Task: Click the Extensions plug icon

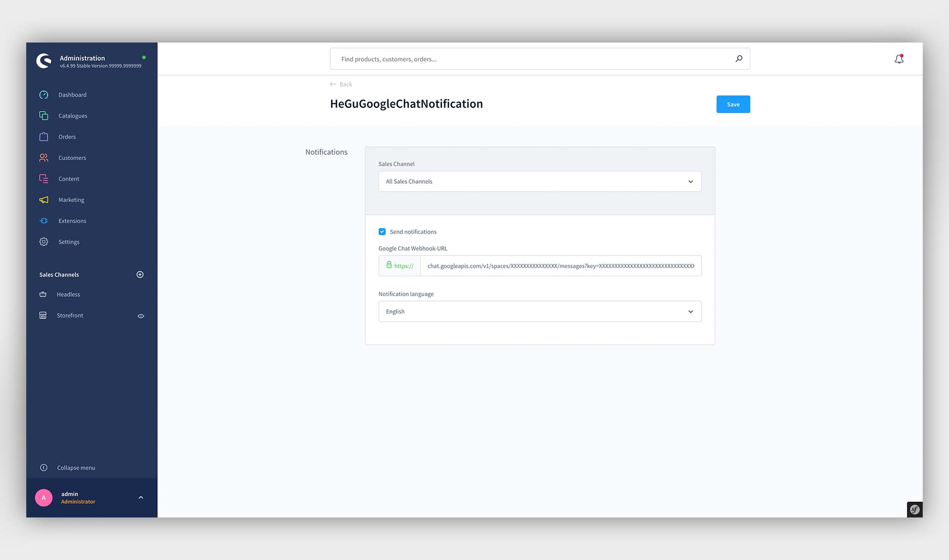Action: (43, 220)
